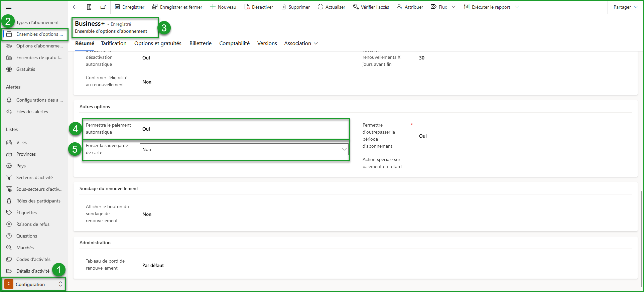Click the Vérifier l'accès toolbar button
Image resolution: width=644 pixels, height=292 pixels.
coord(371,7)
